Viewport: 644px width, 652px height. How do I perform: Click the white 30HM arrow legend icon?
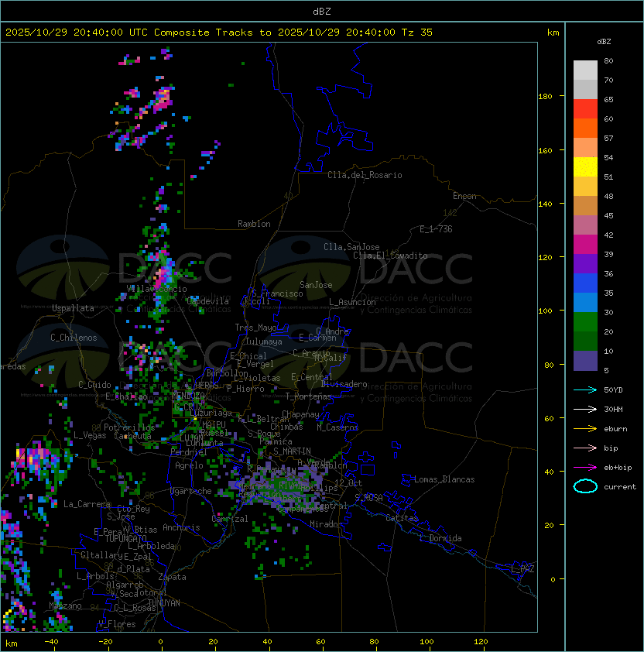(585, 409)
